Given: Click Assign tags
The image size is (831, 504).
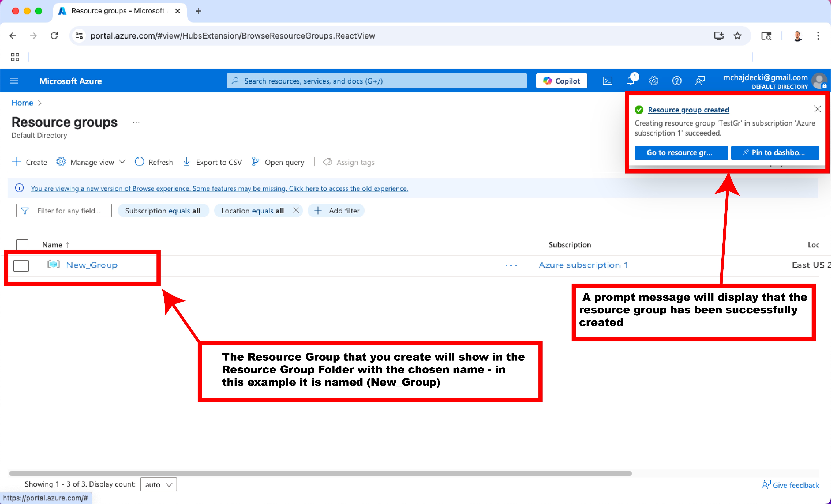Looking at the screenshot, I should coord(349,162).
